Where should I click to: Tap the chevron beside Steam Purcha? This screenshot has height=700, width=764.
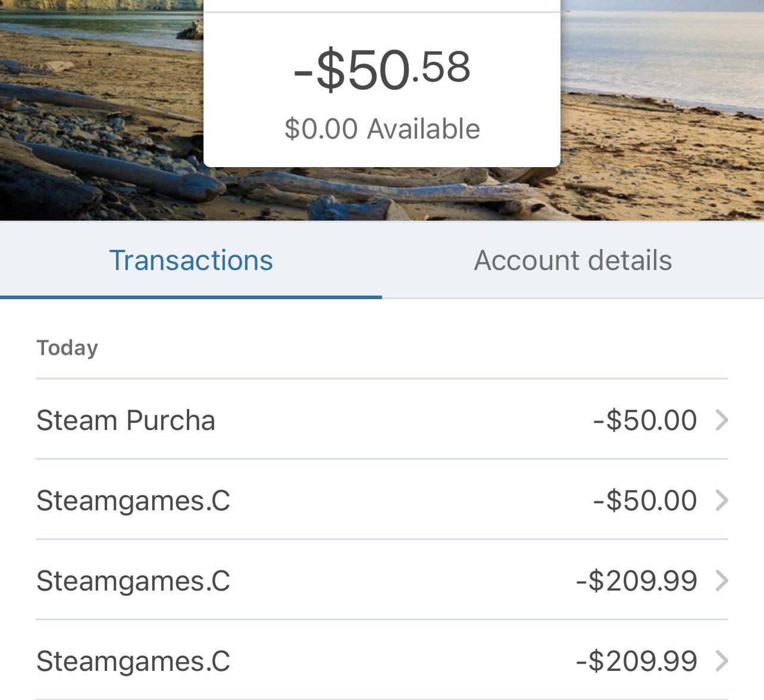click(721, 420)
